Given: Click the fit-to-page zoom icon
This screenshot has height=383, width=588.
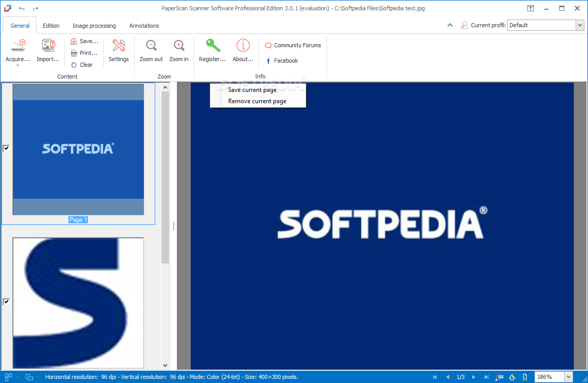Looking at the screenshot, I should point(512,377).
